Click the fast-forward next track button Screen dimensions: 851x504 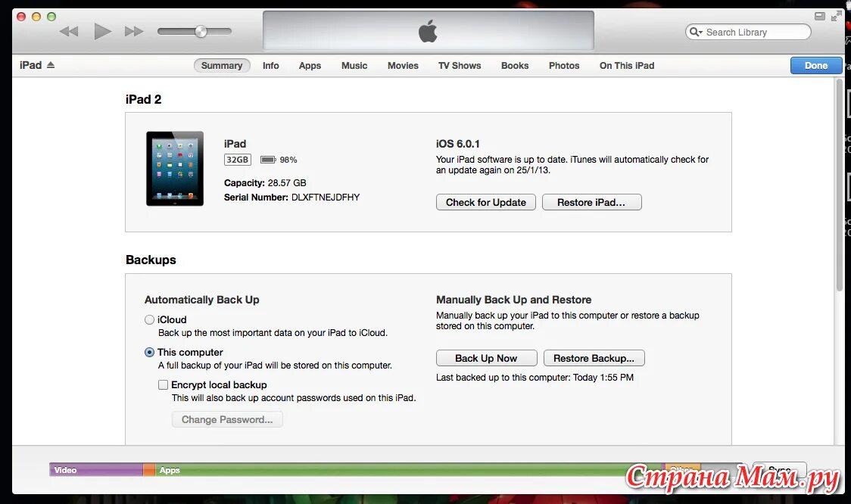134,32
